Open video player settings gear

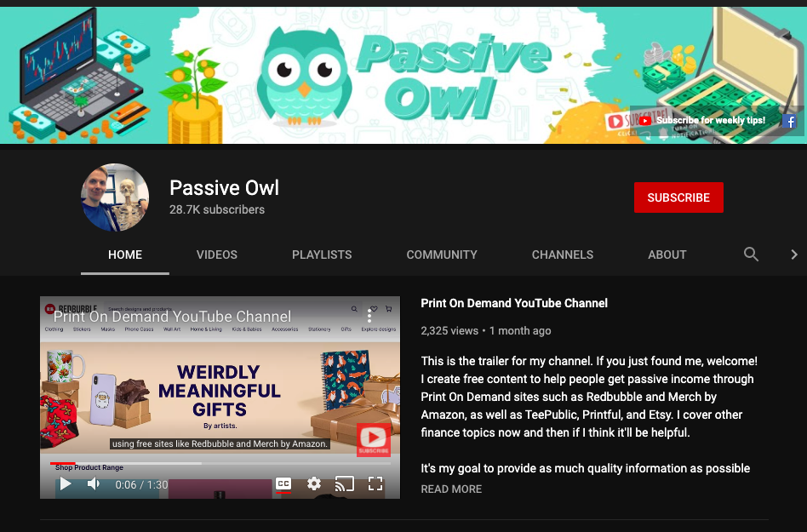pyautogui.click(x=314, y=483)
